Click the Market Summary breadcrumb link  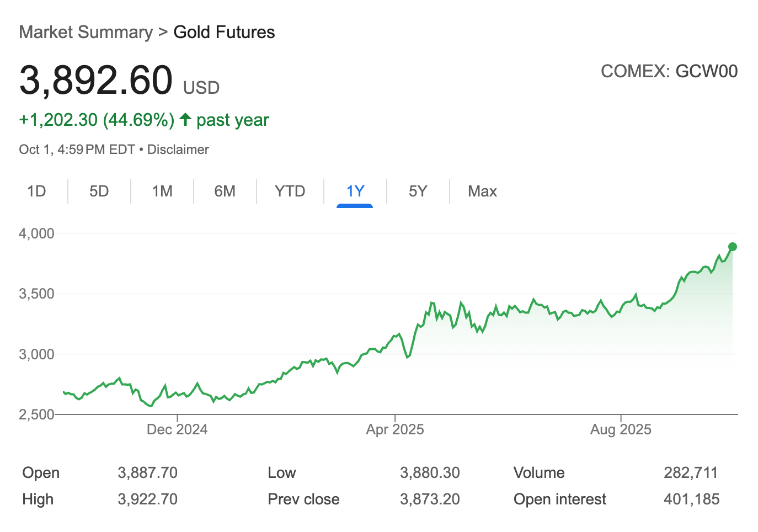pyautogui.click(x=86, y=32)
